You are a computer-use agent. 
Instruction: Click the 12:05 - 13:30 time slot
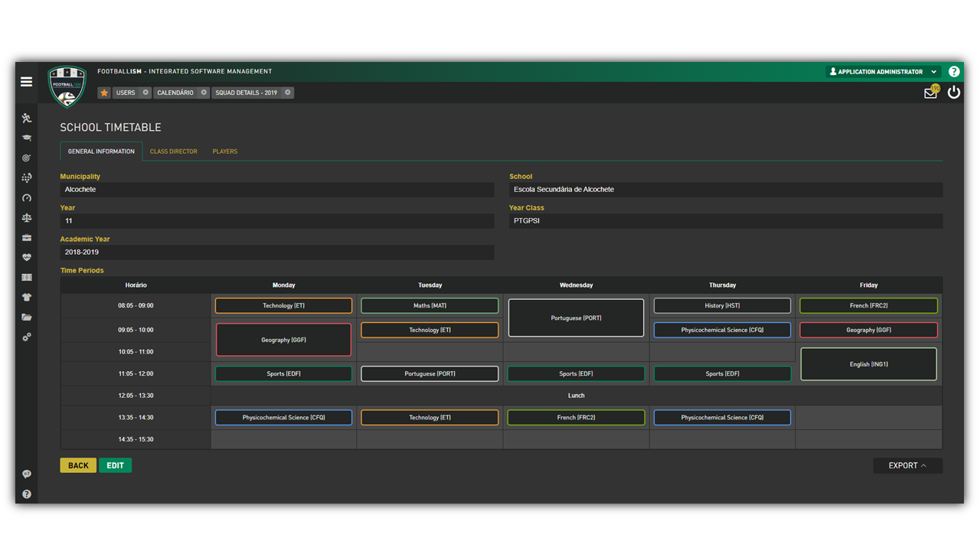click(136, 396)
